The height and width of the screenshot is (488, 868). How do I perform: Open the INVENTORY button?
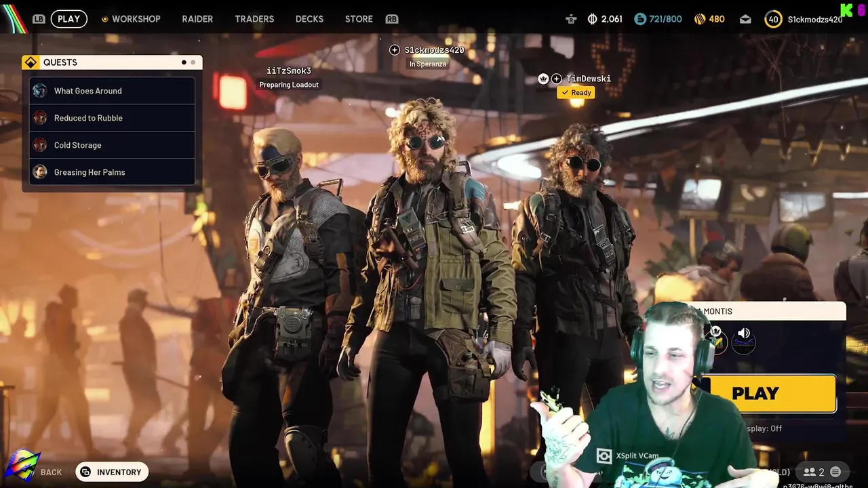point(112,472)
